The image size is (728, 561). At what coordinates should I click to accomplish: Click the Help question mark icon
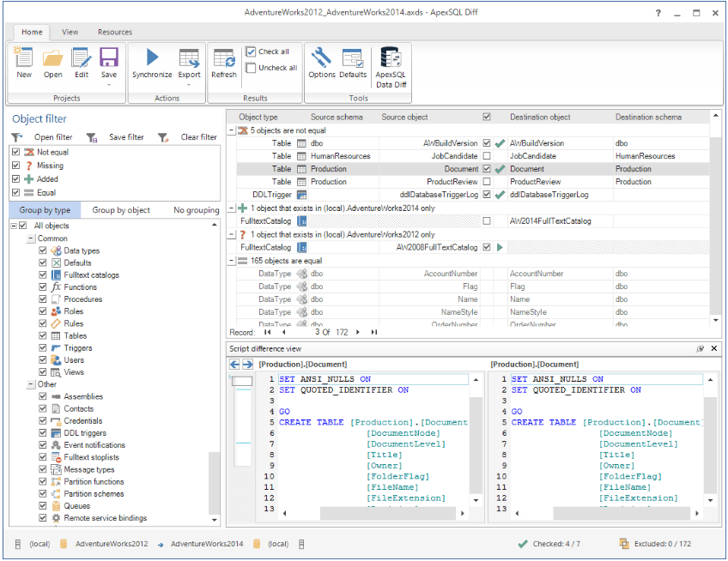[x=658, y=13]
